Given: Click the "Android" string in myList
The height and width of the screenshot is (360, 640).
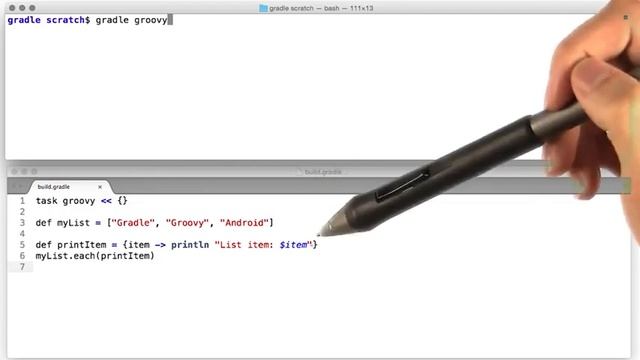Looking at the screenshot, I should pos(244,223).
